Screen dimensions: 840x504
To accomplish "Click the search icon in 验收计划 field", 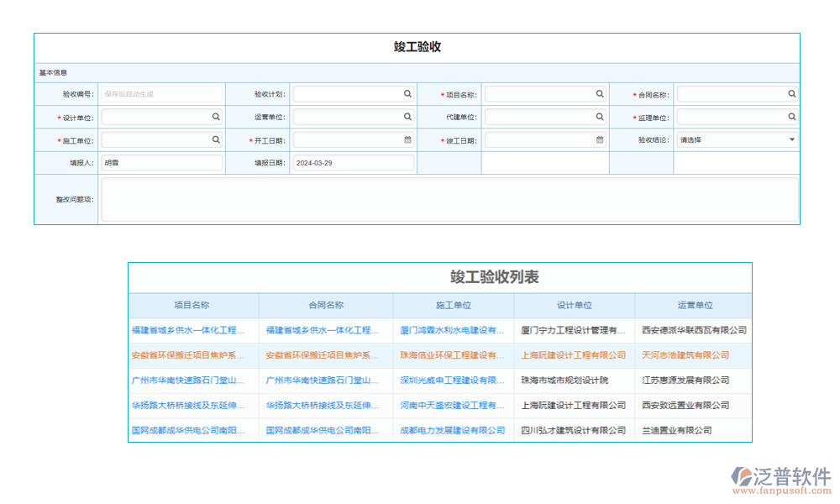I will pyautogui.click(x=407, y=94).
